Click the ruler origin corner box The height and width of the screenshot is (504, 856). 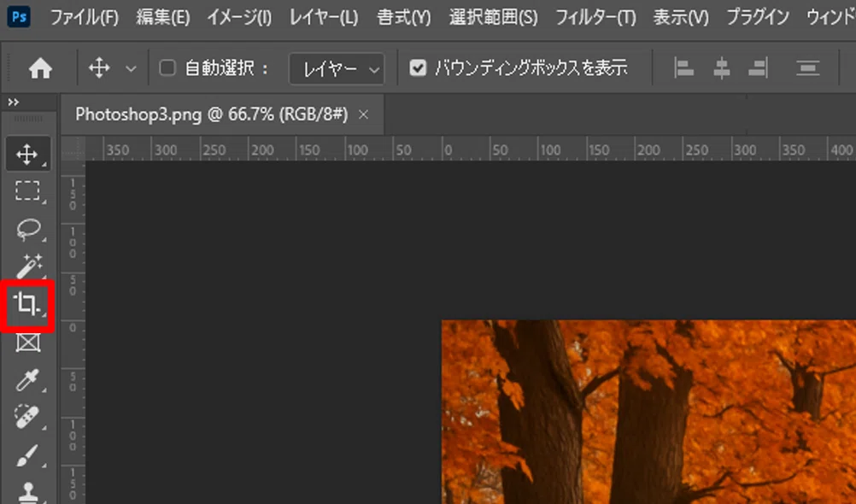pos(73,149)
